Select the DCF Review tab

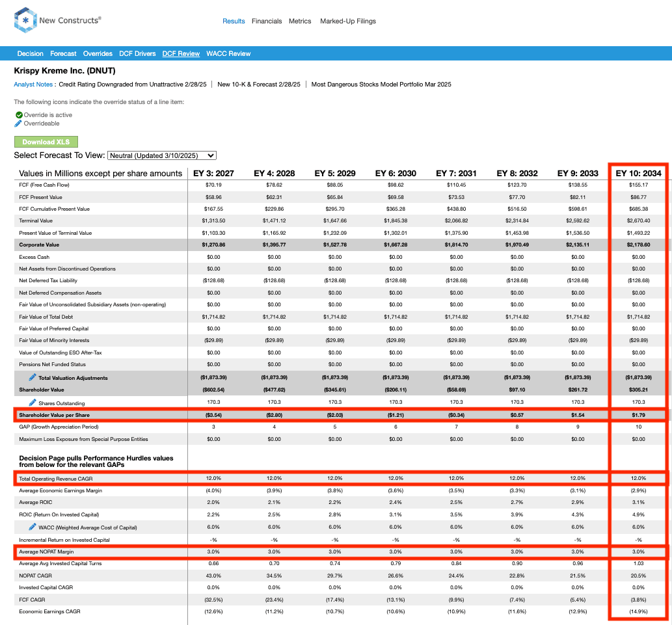(x=181, y=53)
